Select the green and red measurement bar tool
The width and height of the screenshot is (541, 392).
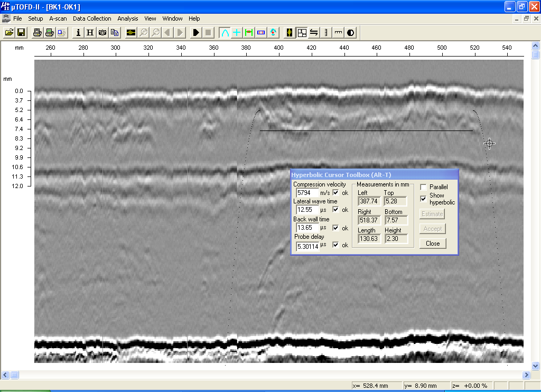tap(249, 32)
